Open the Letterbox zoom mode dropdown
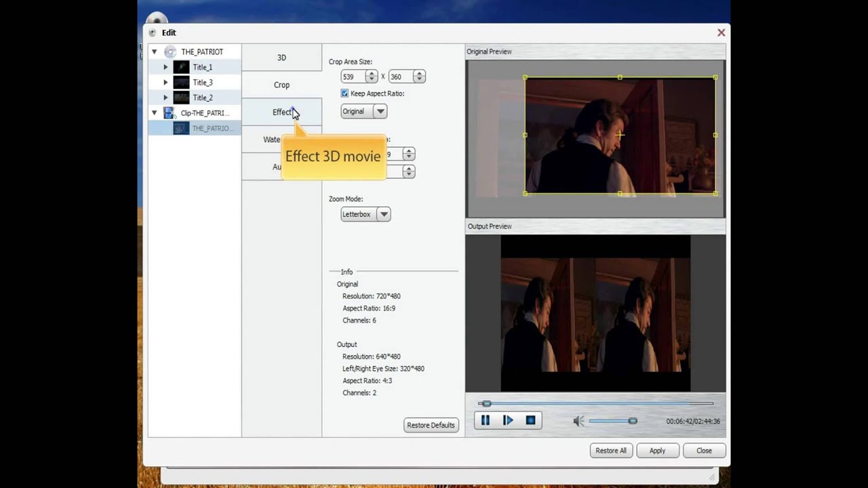 366,214
